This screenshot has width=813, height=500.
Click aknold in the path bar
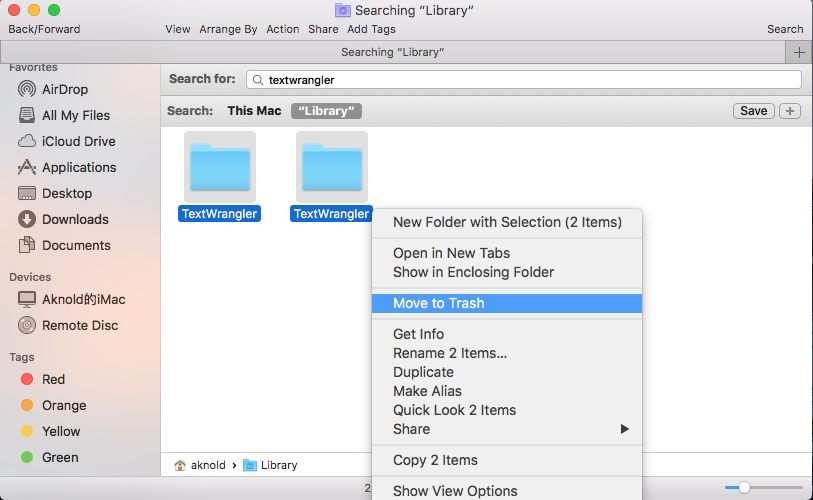click(x=208, y=465)
